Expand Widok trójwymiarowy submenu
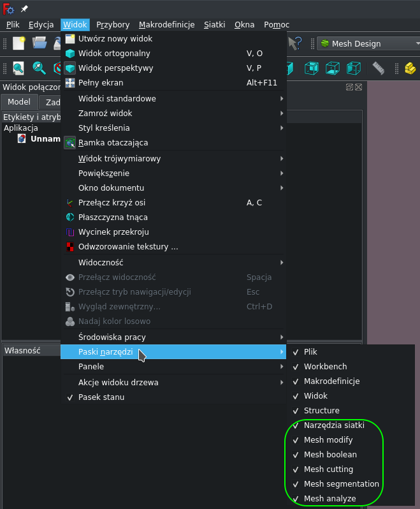Viewport: 420px width, 509px height. (173, 158)
